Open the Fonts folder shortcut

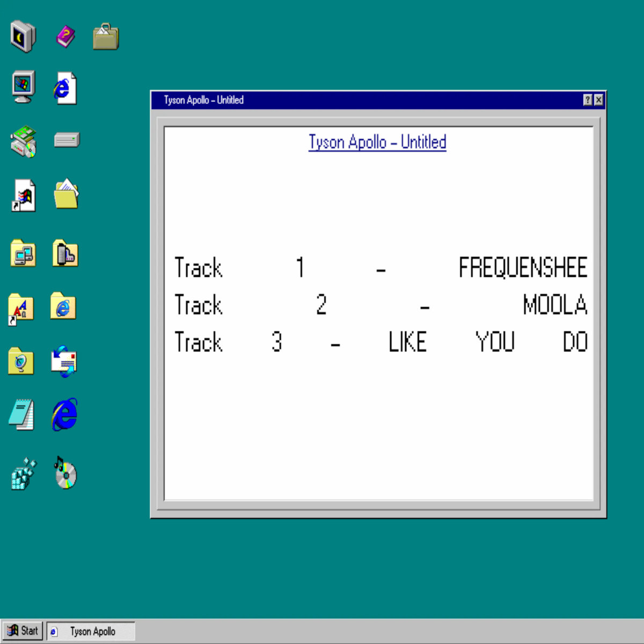[21, 309]
